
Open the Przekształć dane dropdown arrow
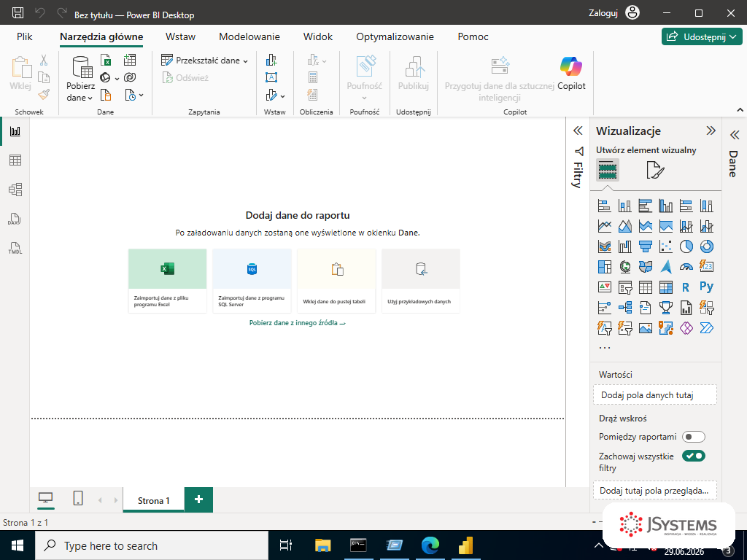245,61
